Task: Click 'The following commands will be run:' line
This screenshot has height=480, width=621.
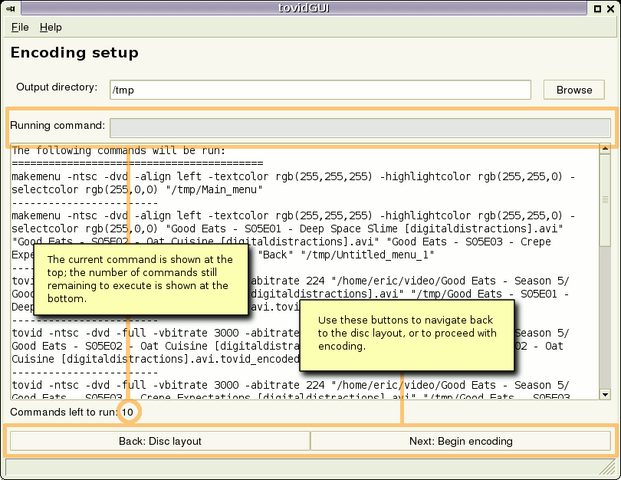Action: click(x=118, y=150)
